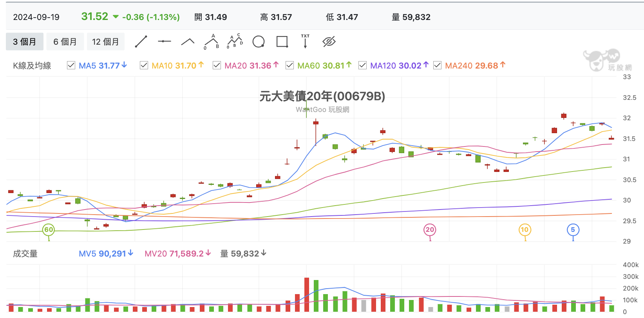This screenshot has width=644, height=318.
Task: Click the date 2024-09-19
Action: pyautogui.click(x=36, y=17)
